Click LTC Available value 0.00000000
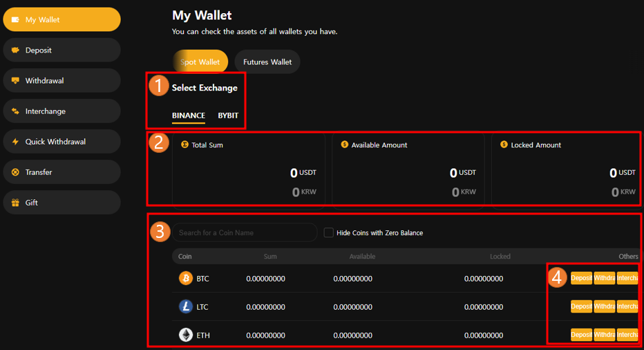The width and height of the screenshot is (644, 350). (353, 307)
